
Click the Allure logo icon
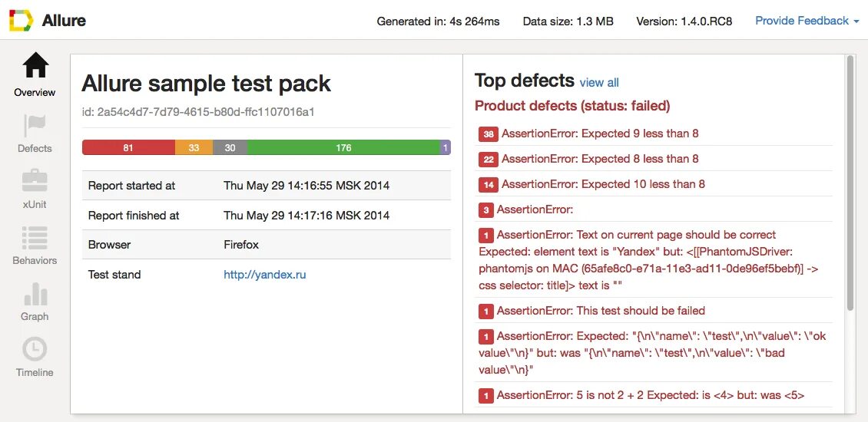click(x=21, y=21)
